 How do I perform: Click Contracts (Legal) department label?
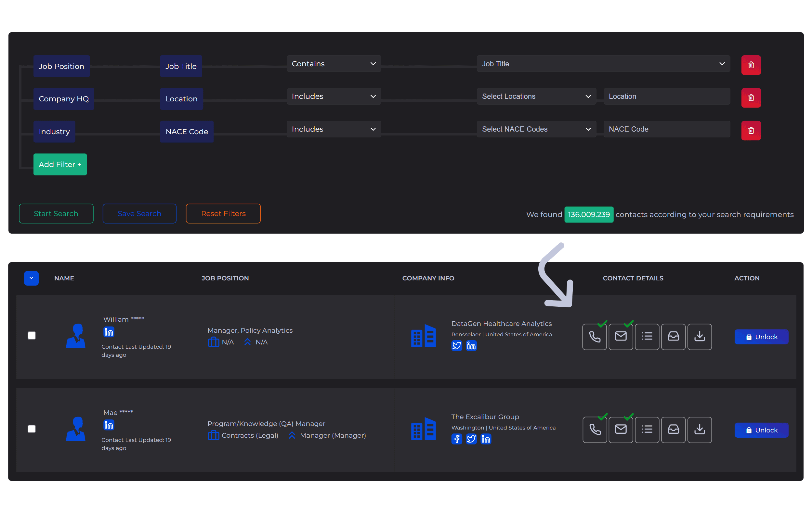[x=250, y=435]
